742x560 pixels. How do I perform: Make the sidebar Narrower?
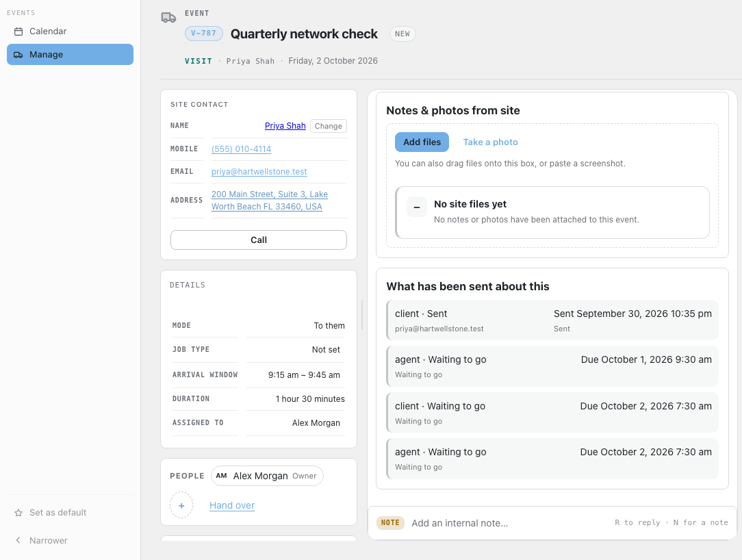click(x=70, y=540)
